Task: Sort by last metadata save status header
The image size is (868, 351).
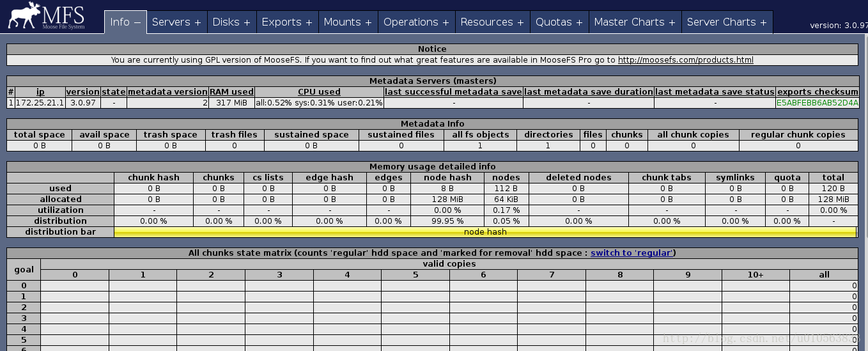Action: click(715, 92)
